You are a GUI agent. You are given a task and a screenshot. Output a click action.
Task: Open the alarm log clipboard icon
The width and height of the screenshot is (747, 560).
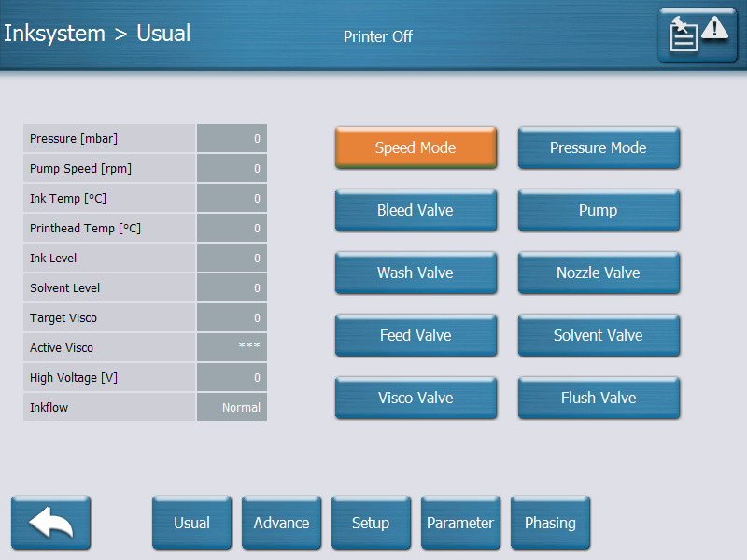pyautogui.click(x=697, y=35)
